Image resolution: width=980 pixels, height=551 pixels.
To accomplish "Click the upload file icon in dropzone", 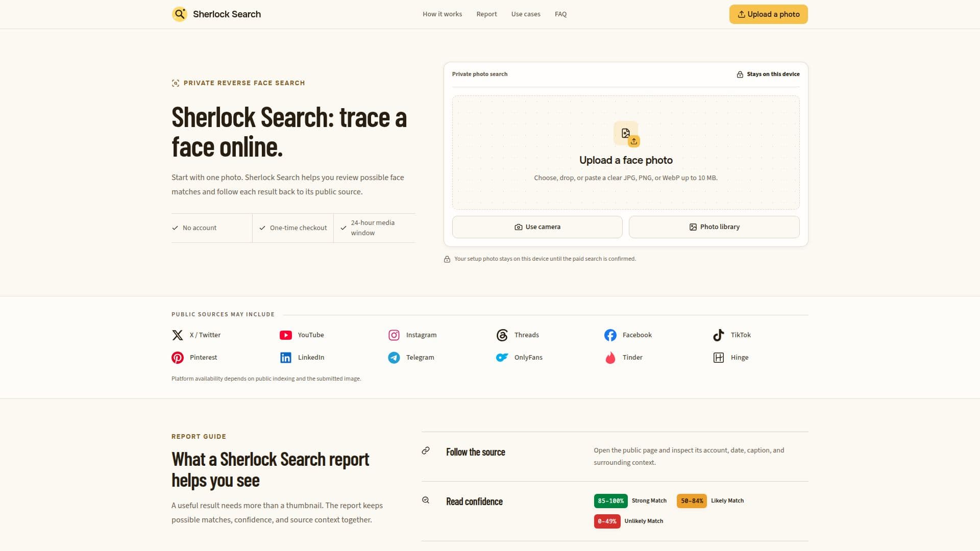I will point(626,134).
